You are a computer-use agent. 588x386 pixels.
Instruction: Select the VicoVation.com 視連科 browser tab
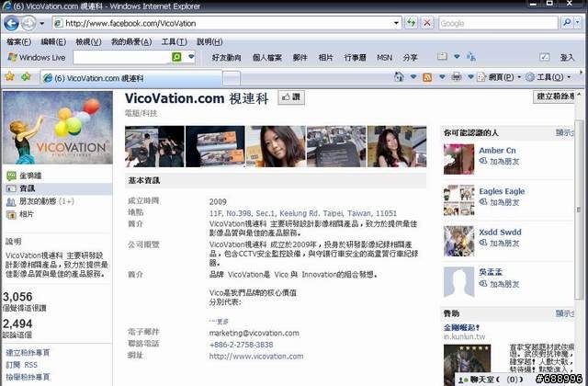click(x=130, y=78)
